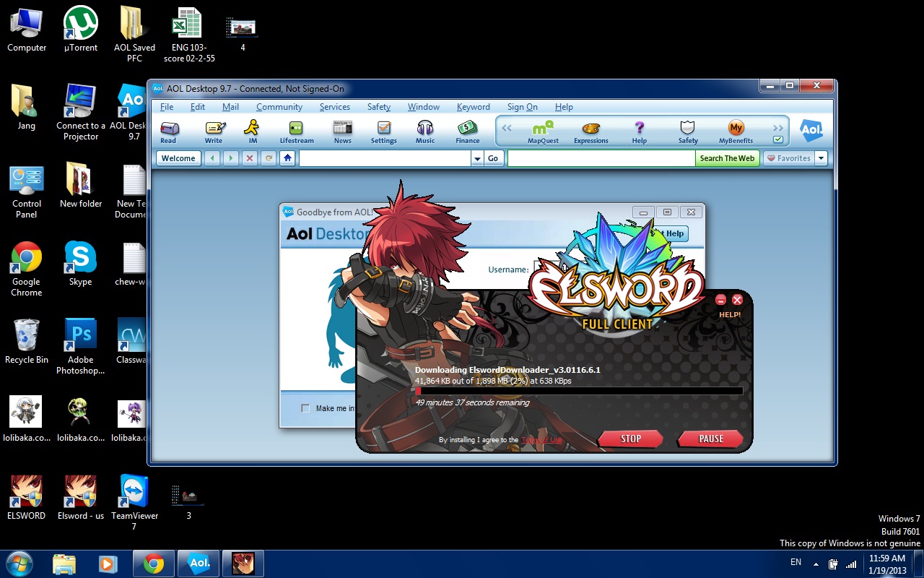Select the Connect to a Projector shortcut
The width and height of the screenshot is (924, 578).
pos(81,112)
